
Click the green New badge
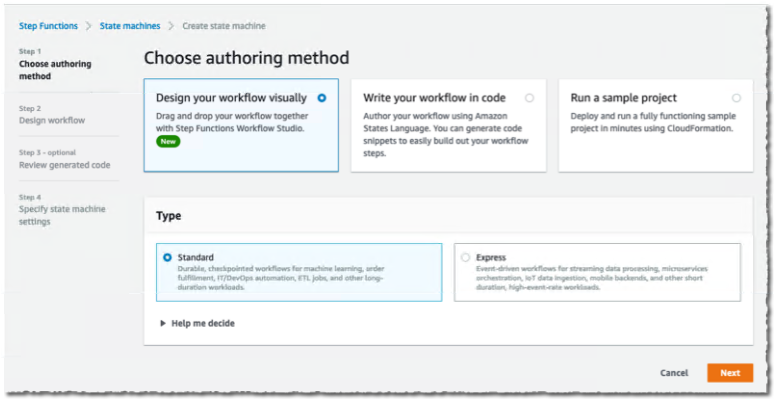click(x=169, y=142)
